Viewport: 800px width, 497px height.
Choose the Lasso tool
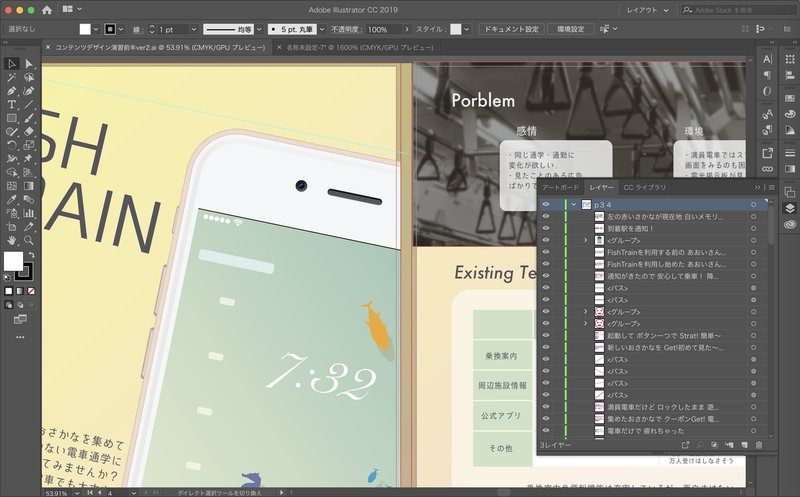29,78
